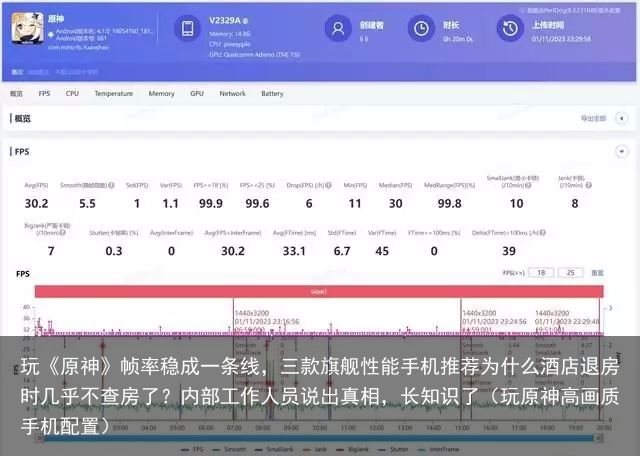Click the device phone icon beside V2329A
Screen dimensions: 640x456
(187, 28)
